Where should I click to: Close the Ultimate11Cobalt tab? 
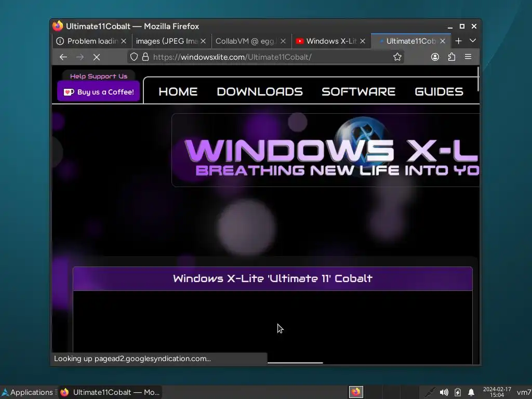coord(443,41)
